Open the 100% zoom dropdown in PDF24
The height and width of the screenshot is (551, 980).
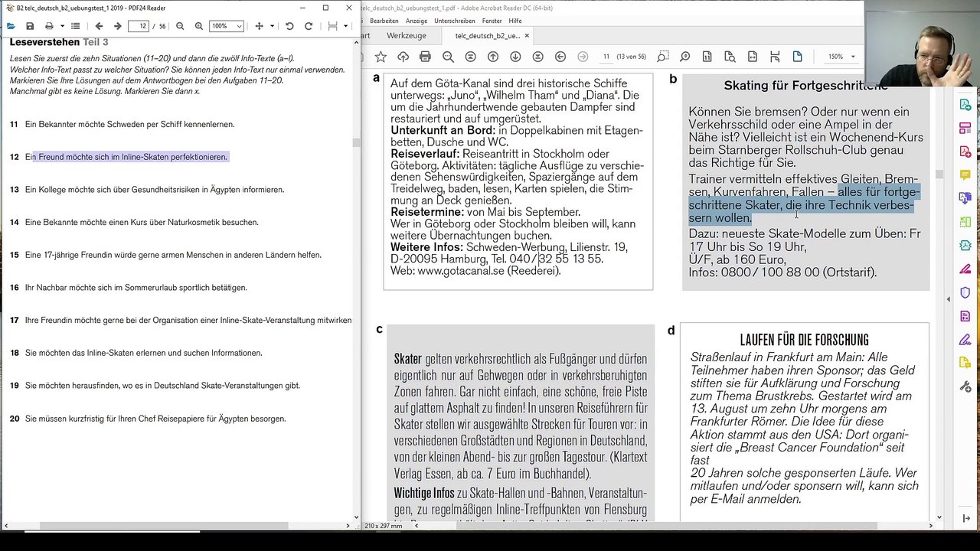click(x=227, y=26)
